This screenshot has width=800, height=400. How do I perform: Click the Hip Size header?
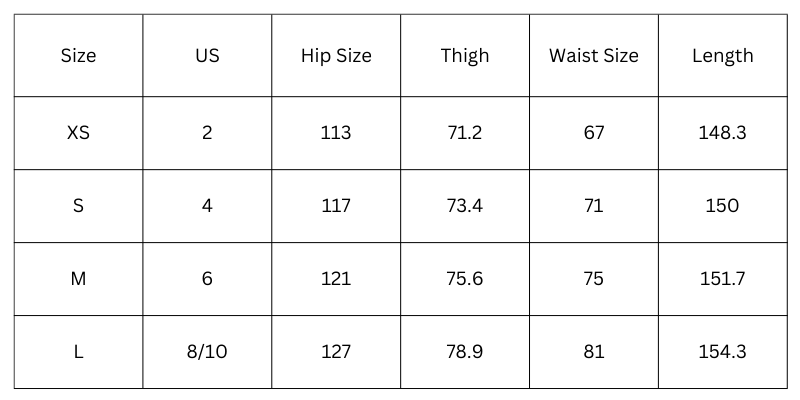336,56
